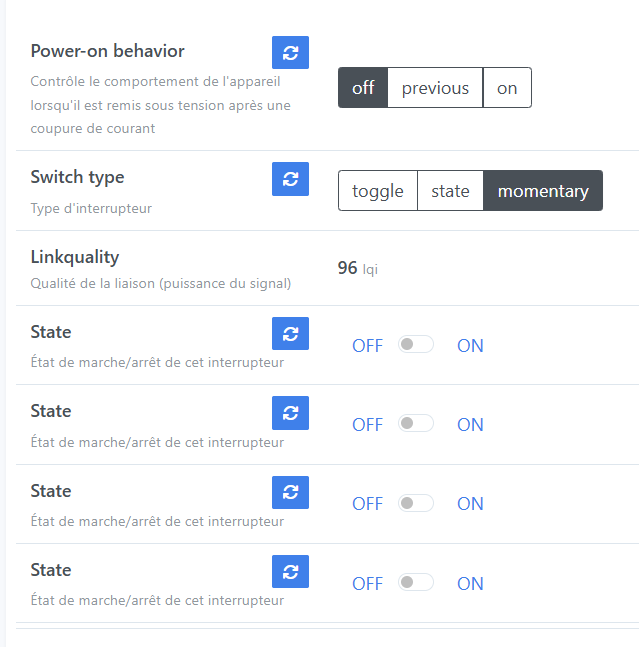
Task: Select momentary as Switch type
Action: (543, 191)
